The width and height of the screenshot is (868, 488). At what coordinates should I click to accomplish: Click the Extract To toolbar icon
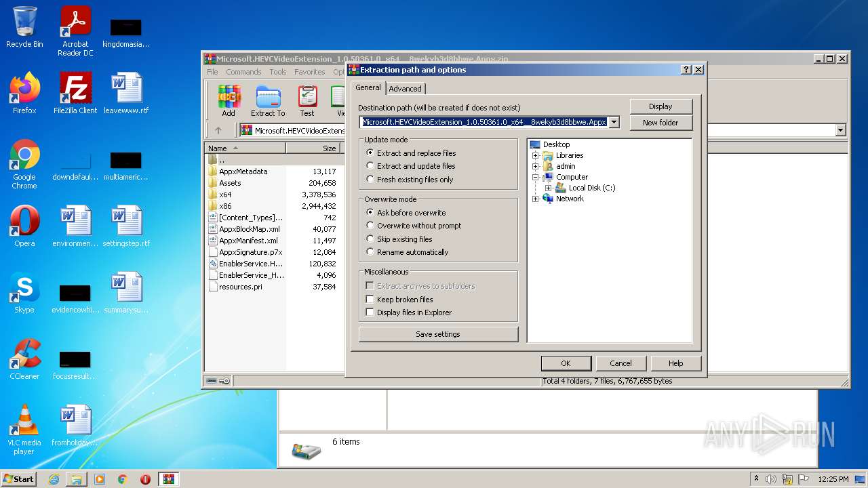[268, 101]
